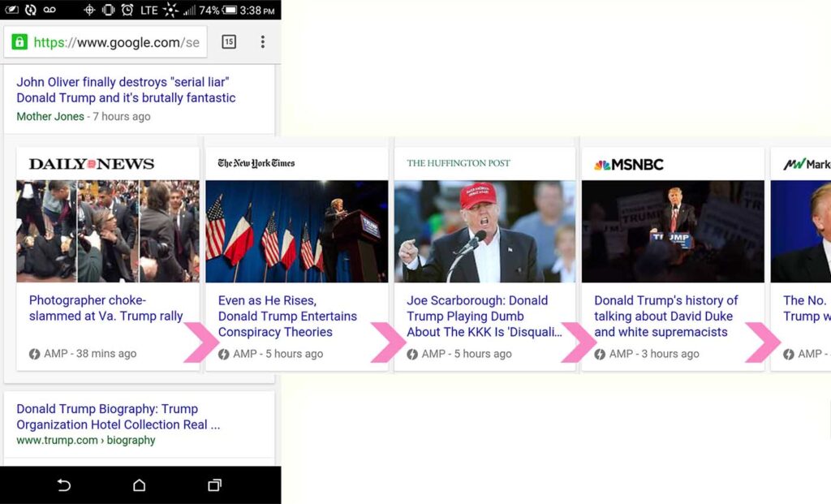831x504 pixels.
Task: Tap the green secure lock icon
Action: [x=19, y=42]
